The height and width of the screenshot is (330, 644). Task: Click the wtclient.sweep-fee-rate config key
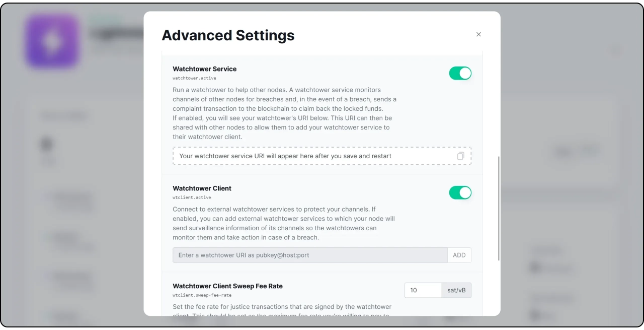tap(202, 295)
